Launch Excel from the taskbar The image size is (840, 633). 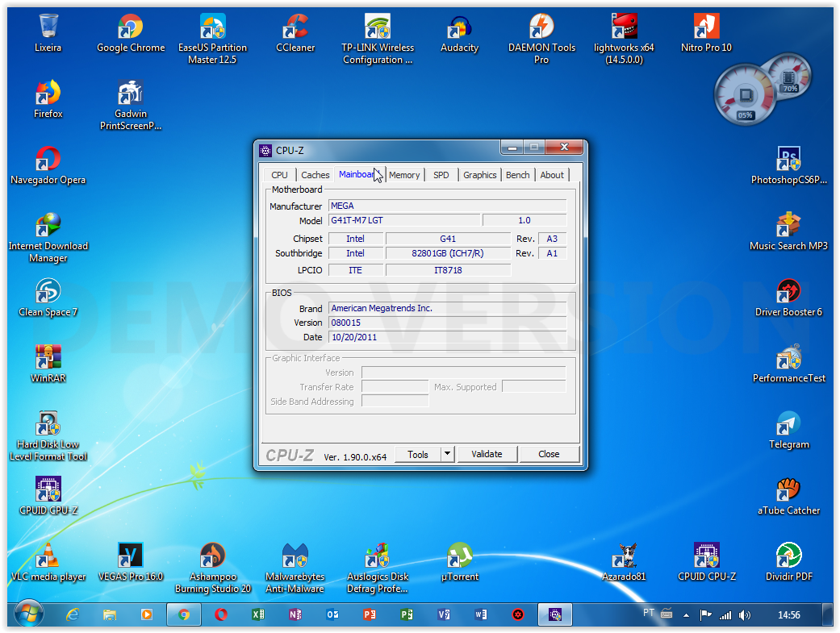[x=257, y=614]
